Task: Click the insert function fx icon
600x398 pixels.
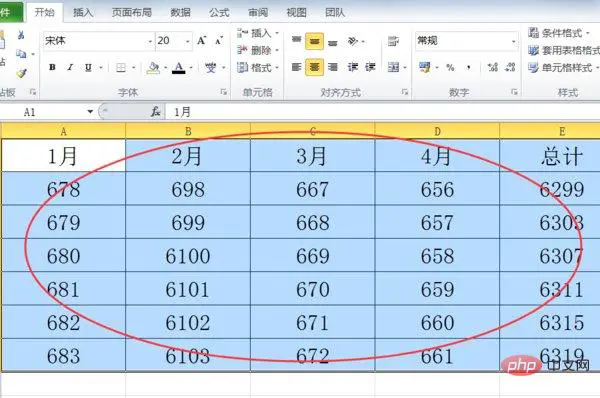Action: click(x=155, y=112)
